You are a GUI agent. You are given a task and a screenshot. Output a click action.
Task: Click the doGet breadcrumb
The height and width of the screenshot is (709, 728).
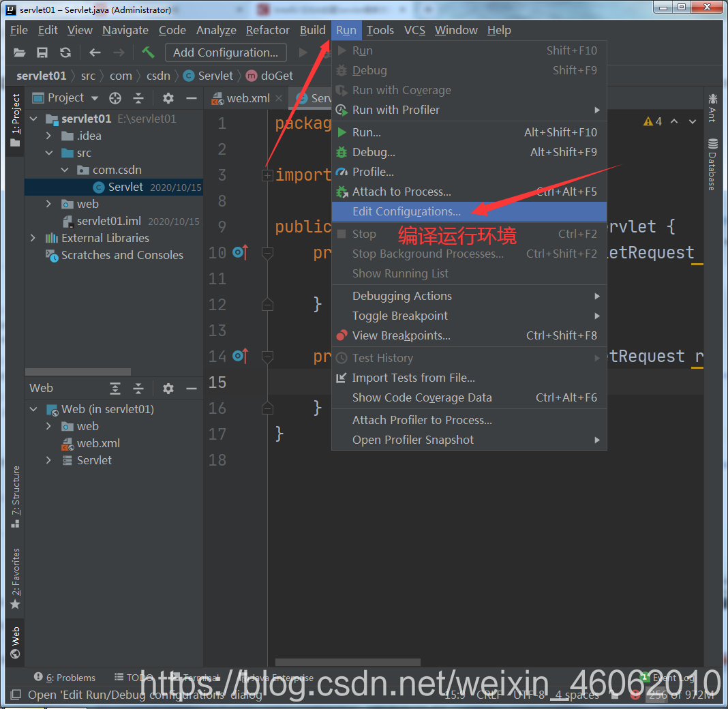[x=270, y=76]
